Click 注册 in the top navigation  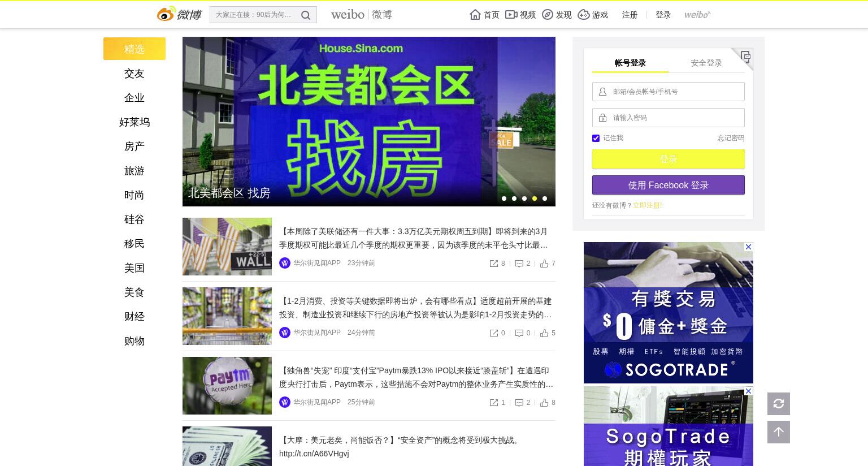point(630,15)
